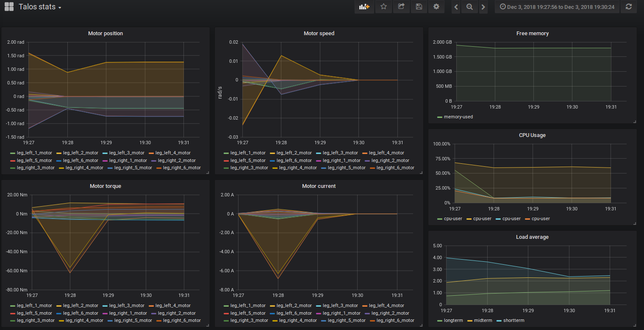The height and width of the screenshot is (330, 644).
Task: Open the Talos stats dashboard dropdown
Action: click(x=40, y=7)
